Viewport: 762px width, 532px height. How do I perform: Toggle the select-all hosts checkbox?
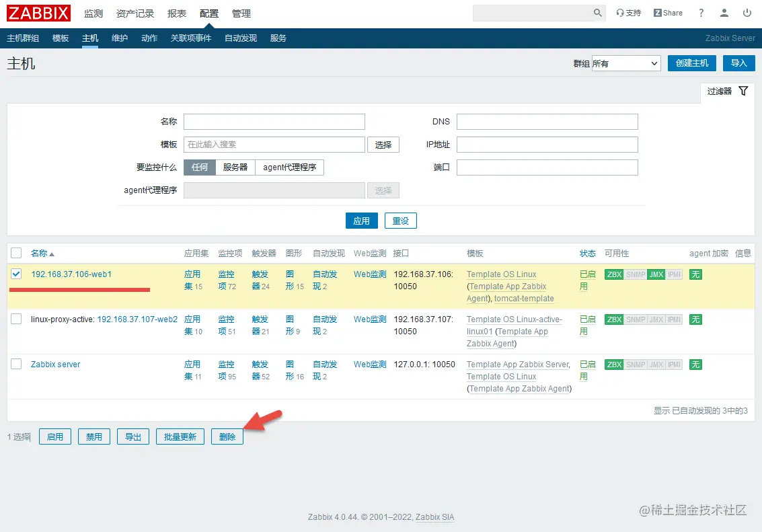[17, 253]
